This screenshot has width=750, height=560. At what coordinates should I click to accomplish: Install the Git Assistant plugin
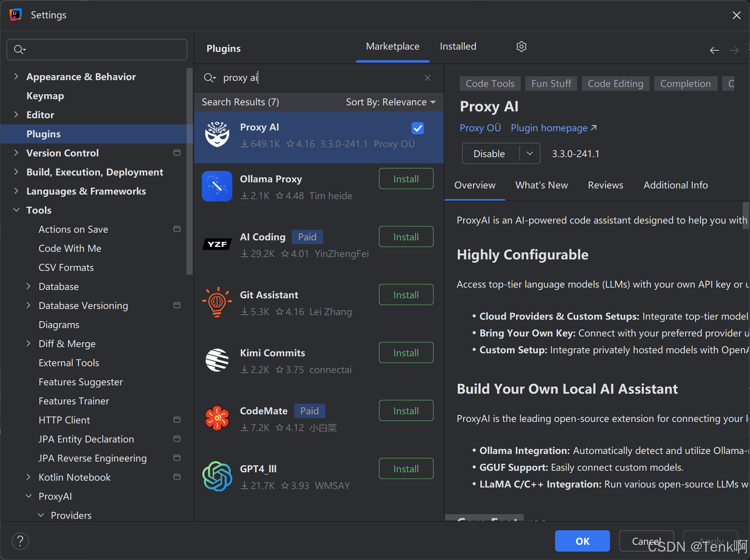click(x=406, y=294)
